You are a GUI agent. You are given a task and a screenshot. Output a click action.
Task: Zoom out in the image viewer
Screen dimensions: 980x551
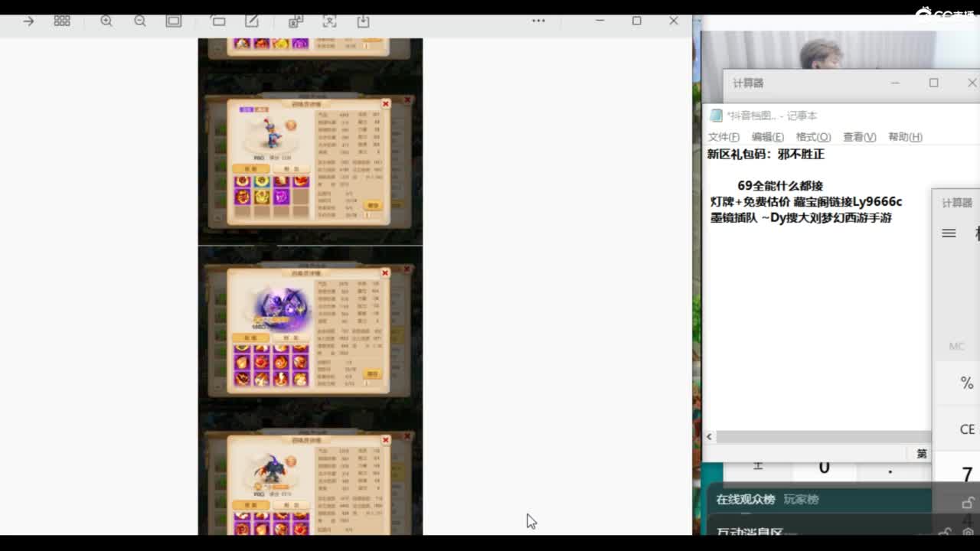coord(140,21)
